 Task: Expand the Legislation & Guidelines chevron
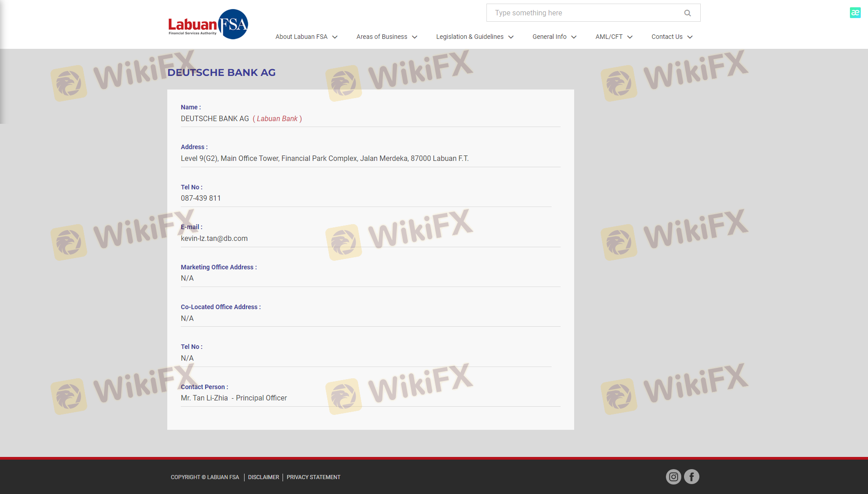[511, 37]
